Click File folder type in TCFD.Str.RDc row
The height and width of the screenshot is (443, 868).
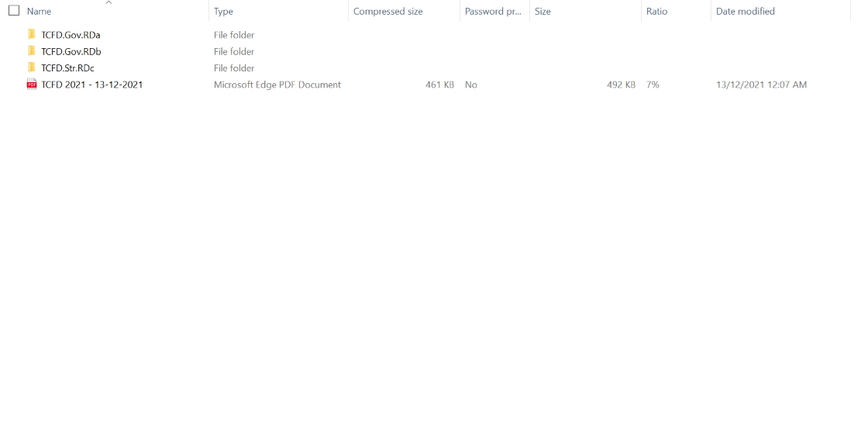click(234, 68)
